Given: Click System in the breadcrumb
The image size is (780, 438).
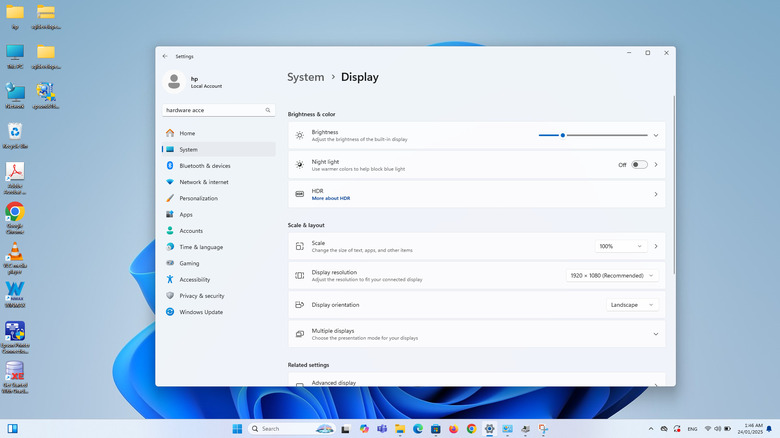Looking at the screenshot, I should (305, 77).
